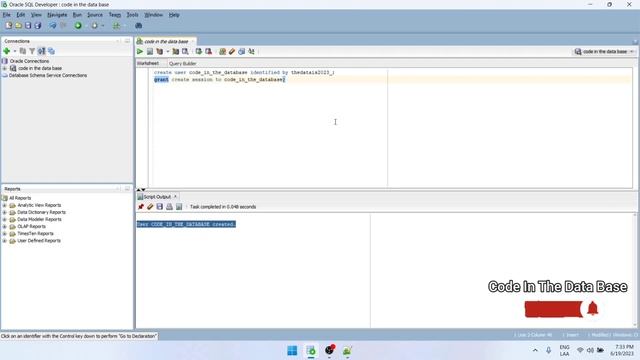Viewport: 640px width, 360px height.
Task: Open the connection selector dropdown at top right
Action: click(x=604, y=51)
